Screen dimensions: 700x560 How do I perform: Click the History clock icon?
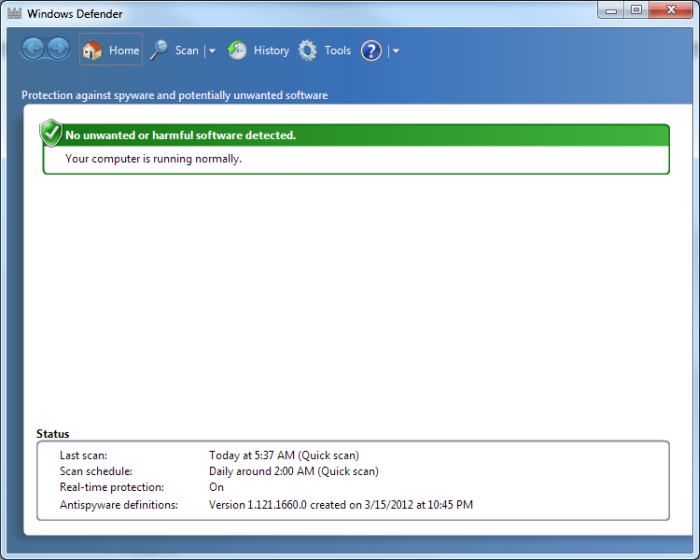(x=237, y=50)
